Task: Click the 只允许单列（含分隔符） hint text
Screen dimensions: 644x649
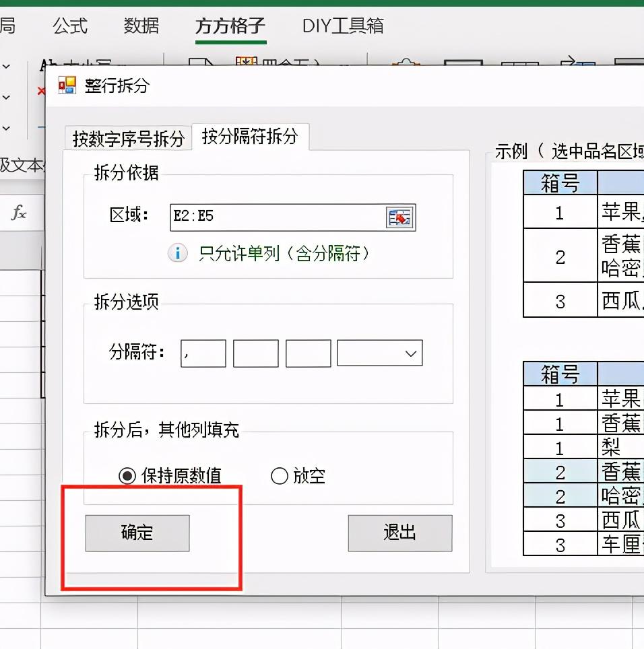Action: click(284, 253)
